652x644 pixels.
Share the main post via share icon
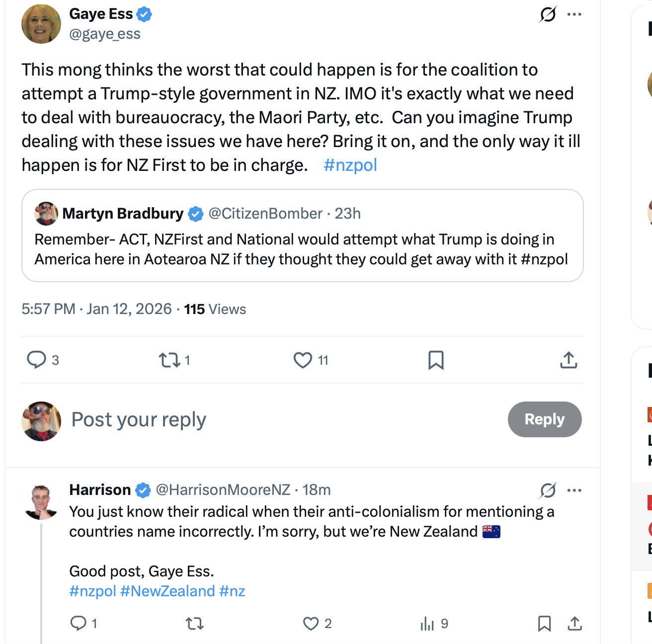click(569, 360)
